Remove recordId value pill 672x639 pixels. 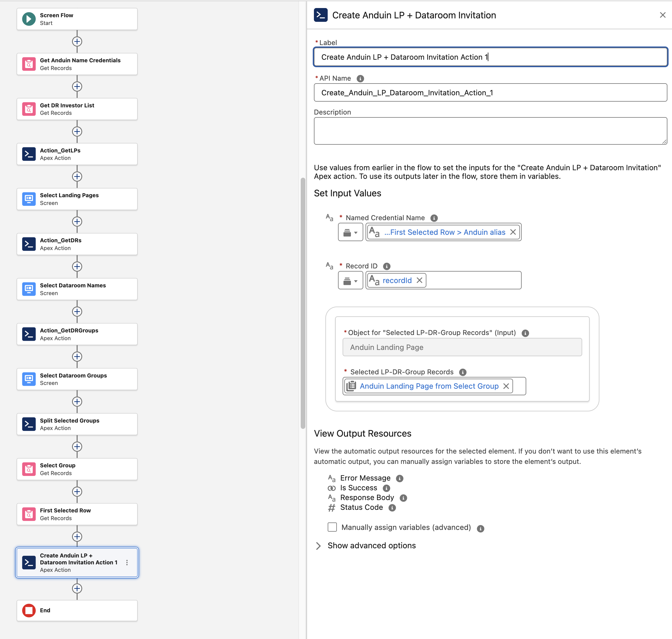pyautogui.click(x=419, y=280)
